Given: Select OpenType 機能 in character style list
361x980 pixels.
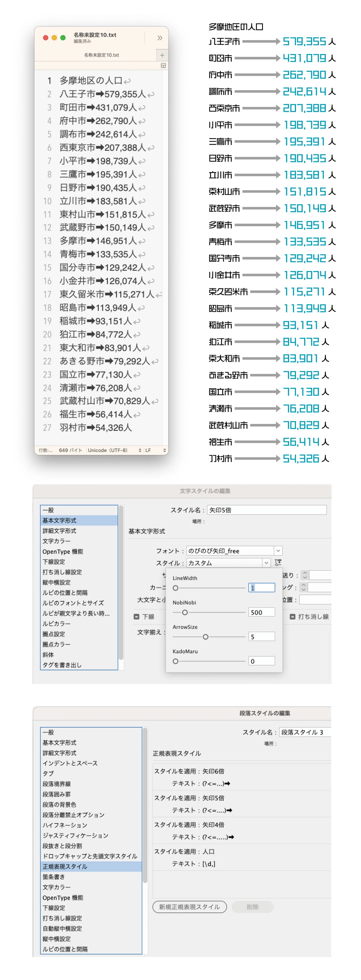Looking at the screenshot, I should pyautogui.click(x=79, y=551).
